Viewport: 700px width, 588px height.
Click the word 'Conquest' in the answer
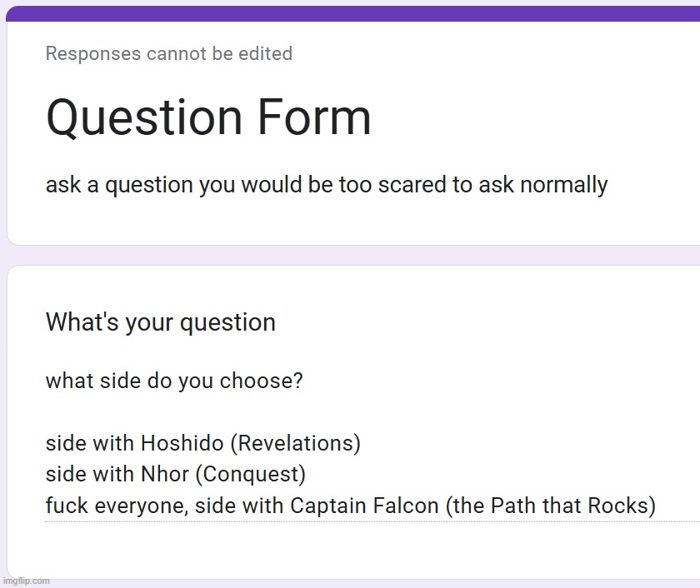click(251, 474)
